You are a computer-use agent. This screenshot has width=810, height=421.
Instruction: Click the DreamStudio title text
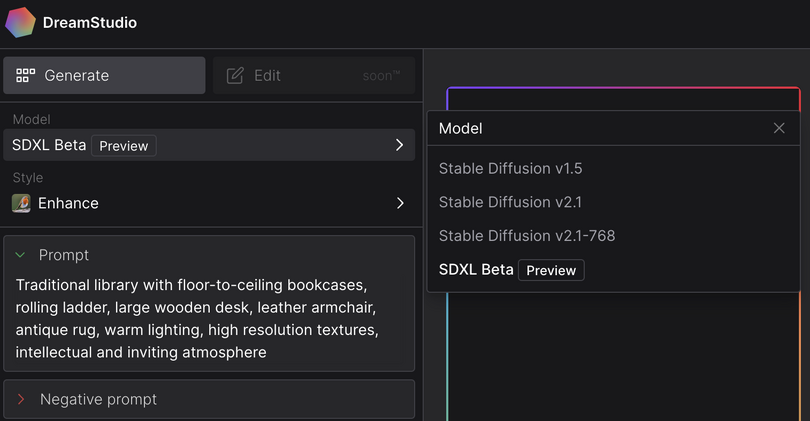pyautogui.click(x=90, y=23)
